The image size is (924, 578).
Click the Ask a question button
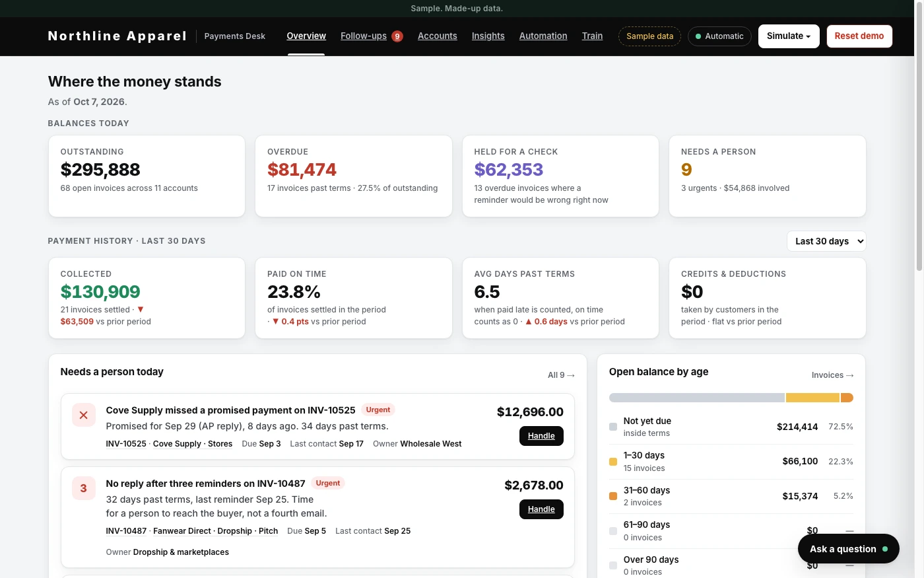click(x=849, y=549)
